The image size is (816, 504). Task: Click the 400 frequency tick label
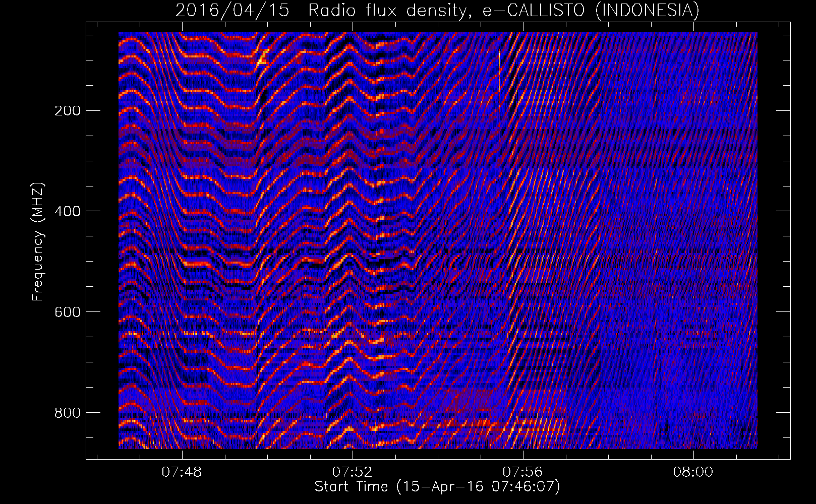68,211
